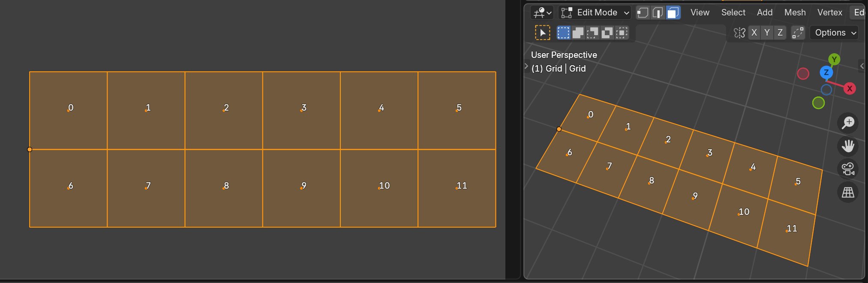Choose the Extend selection mode icon
This screenshot has width=868, height=283.
coord(578,33)
